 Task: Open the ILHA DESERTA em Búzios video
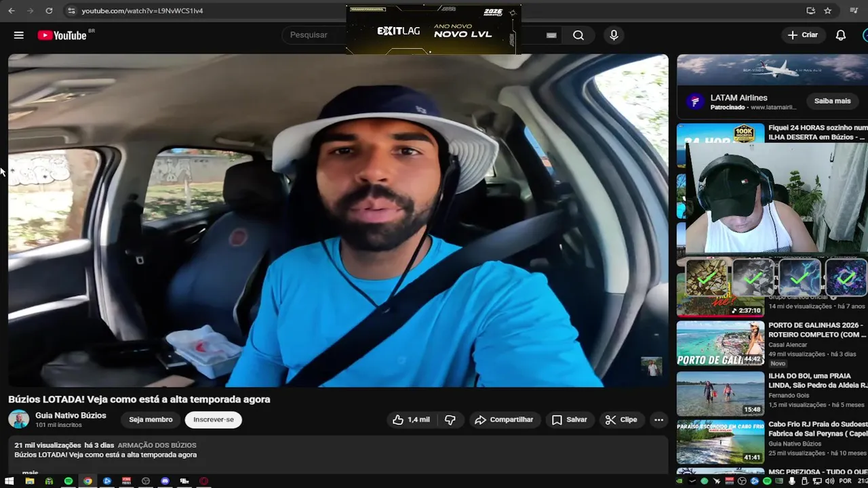(818, 132)
